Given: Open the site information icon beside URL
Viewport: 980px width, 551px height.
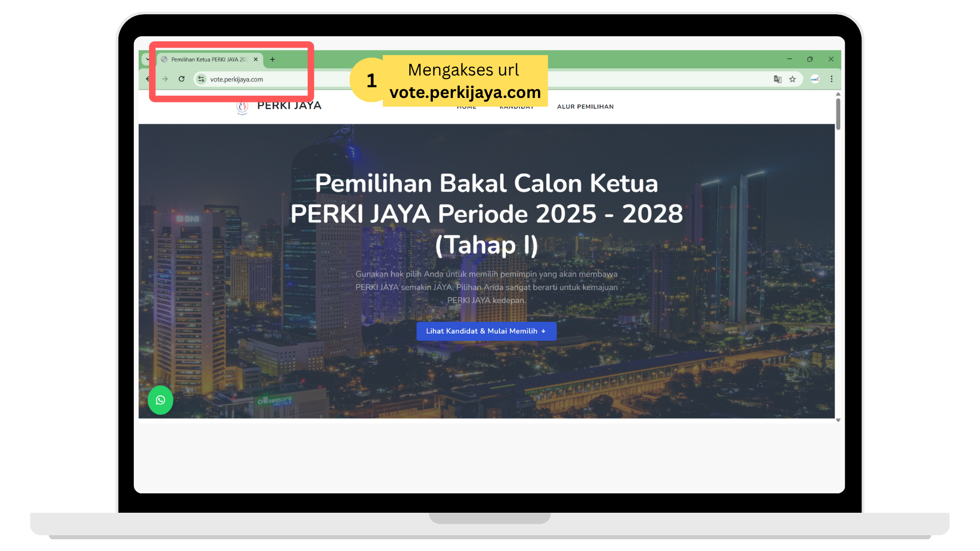Looking at the screenshot, I should (x=201, y=79).
